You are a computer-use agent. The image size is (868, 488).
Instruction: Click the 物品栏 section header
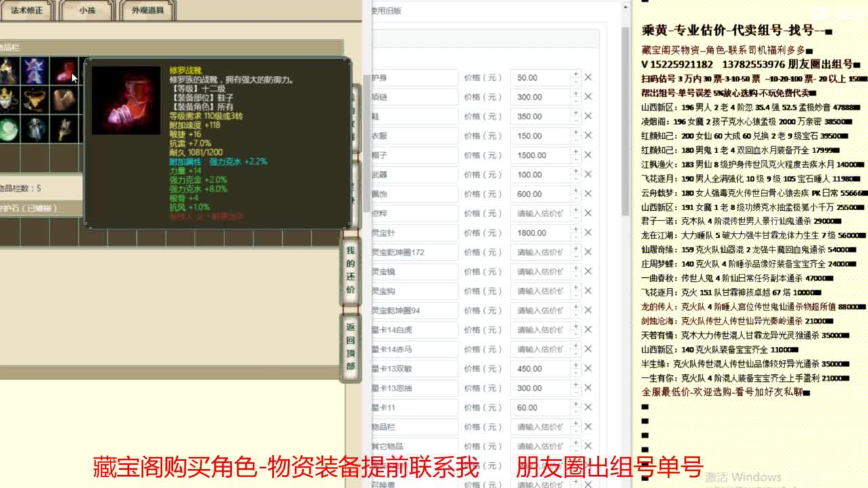(171, 47)
